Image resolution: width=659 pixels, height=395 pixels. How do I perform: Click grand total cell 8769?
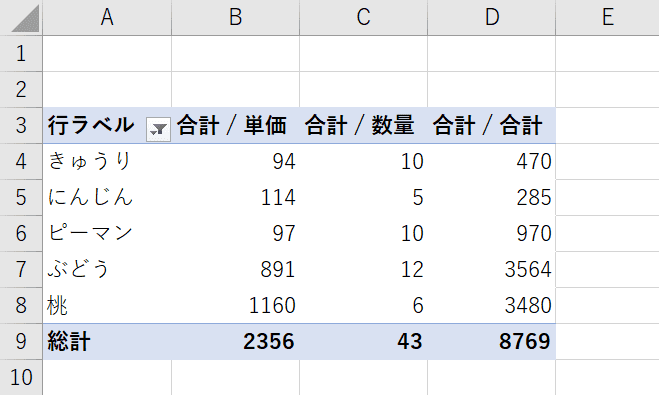(x=492, y=341)
